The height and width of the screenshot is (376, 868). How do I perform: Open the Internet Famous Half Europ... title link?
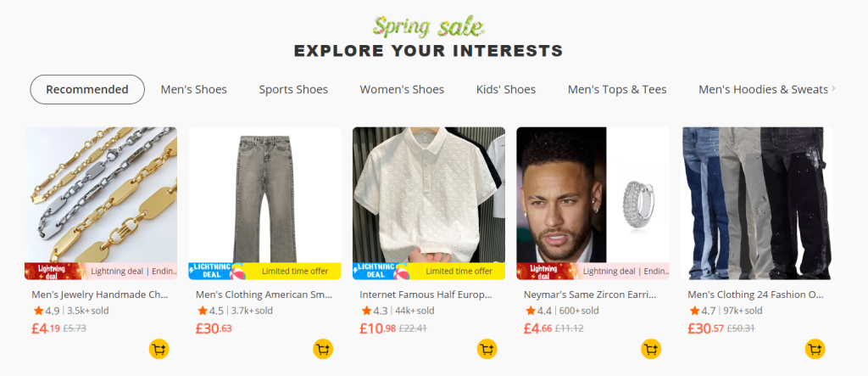[426, 295]
